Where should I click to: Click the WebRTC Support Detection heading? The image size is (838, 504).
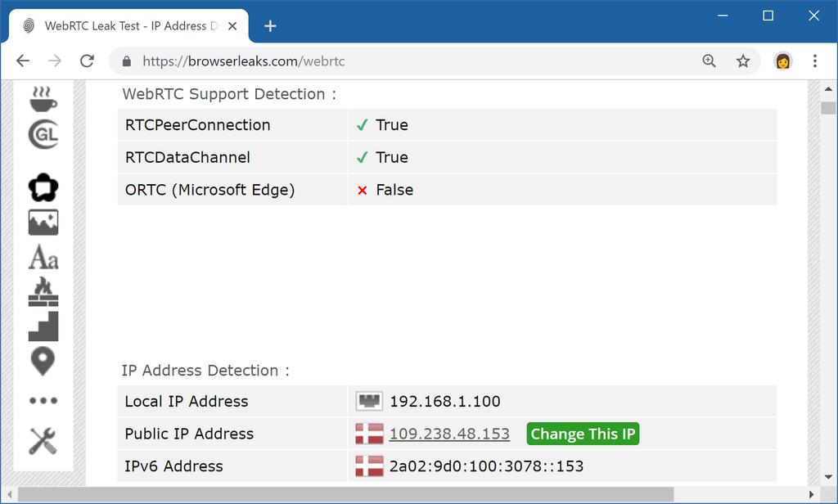[x=229, y=94]
